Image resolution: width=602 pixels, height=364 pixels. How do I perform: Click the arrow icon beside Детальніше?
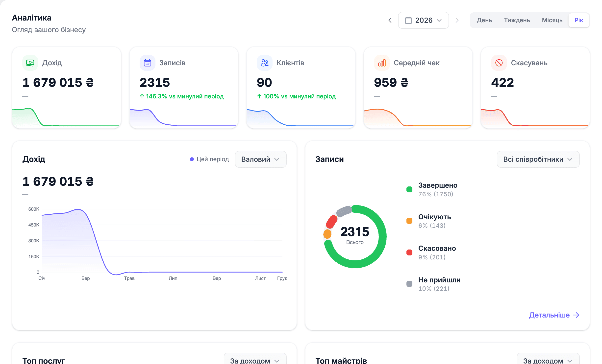click(x=576, y=315)
